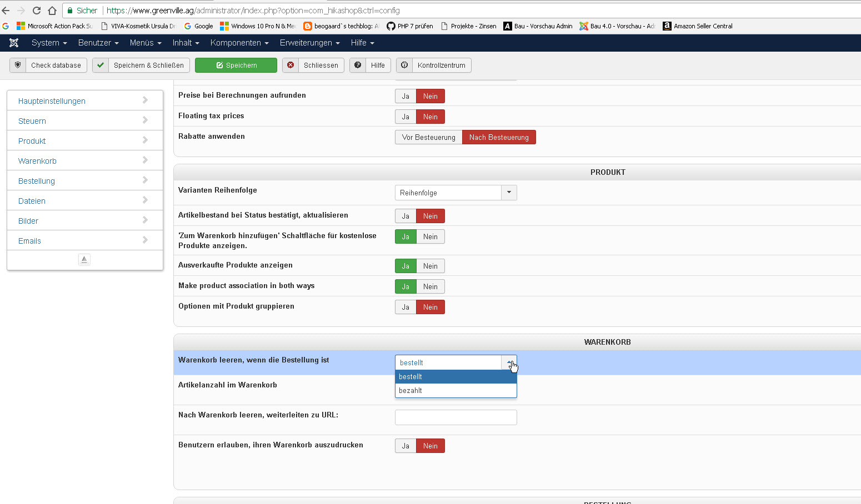
Task: Set Preise bei Berechnungen aufrunden to Ja
Action: [406, 96]
